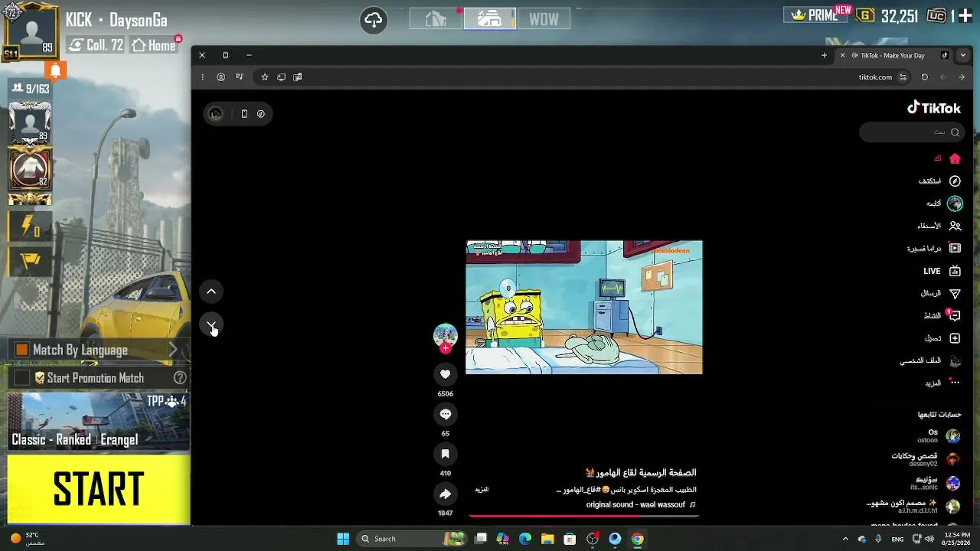This screenshot has width=980, height=551.
Task: Open a new browser tab
Action: tap(824, 55)
